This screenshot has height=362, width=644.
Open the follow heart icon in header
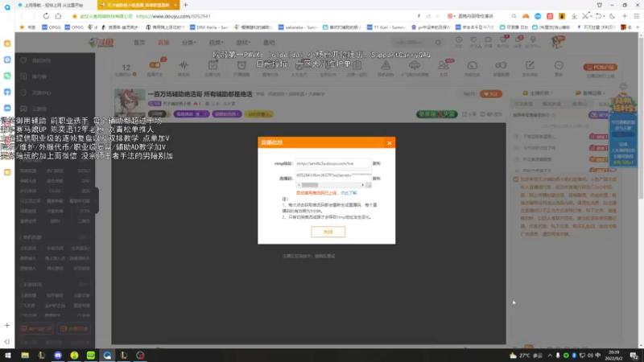(x=473, y=41)
